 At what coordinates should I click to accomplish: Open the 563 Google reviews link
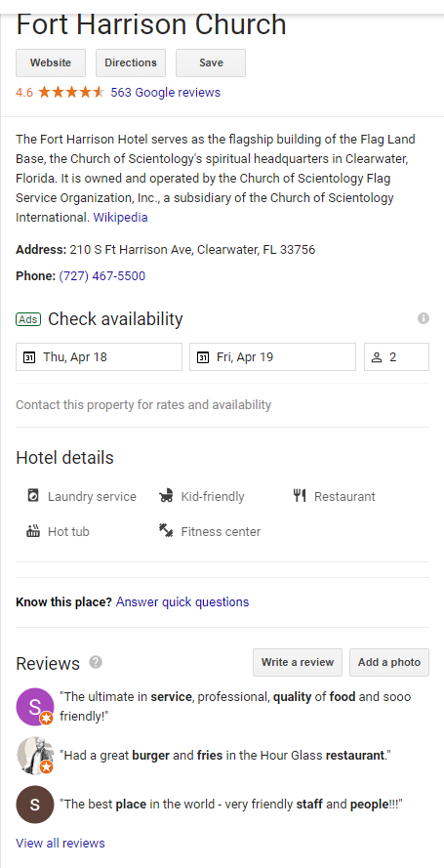coord(165,93)
